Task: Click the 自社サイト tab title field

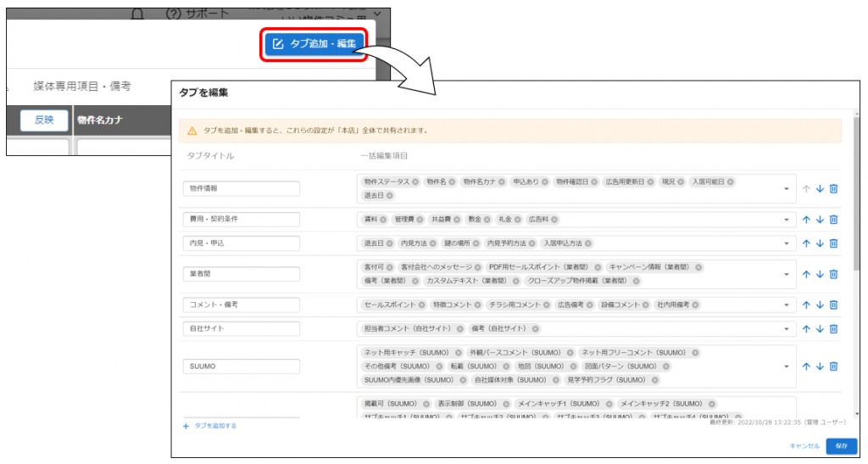Action: (242, 328)
